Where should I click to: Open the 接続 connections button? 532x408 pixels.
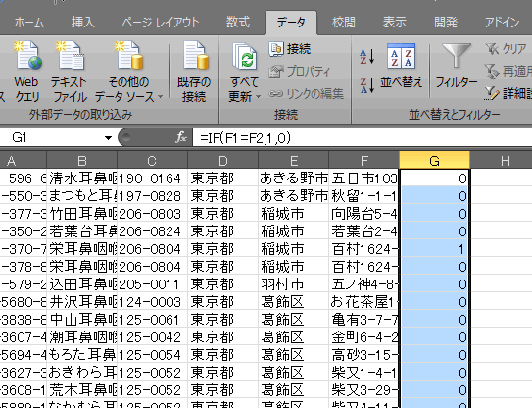[x=290, y=49]
